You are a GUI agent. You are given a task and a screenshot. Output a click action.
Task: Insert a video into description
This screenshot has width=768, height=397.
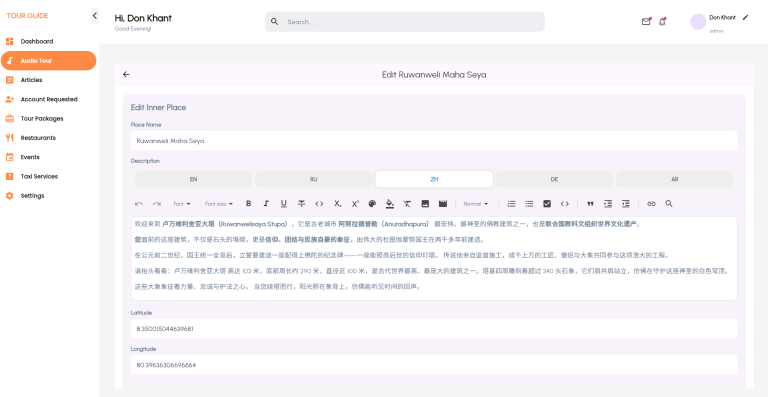(x=443, y=204)
